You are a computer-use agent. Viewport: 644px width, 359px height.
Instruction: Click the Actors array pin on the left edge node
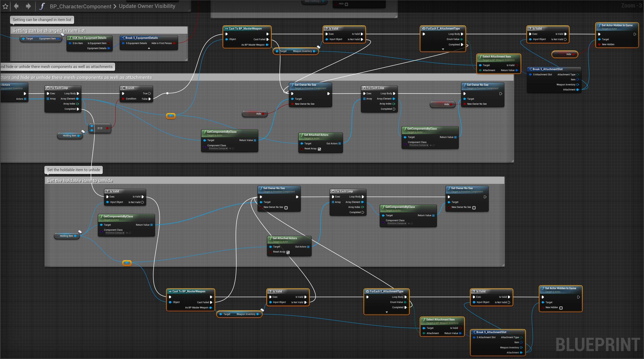pyautogui.click(x=25, y=99)
